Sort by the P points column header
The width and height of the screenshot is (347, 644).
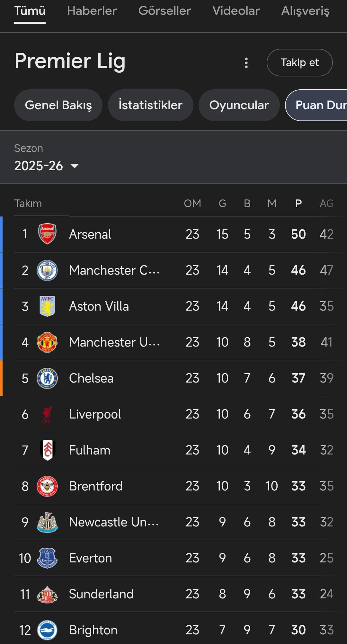(298, 204)
